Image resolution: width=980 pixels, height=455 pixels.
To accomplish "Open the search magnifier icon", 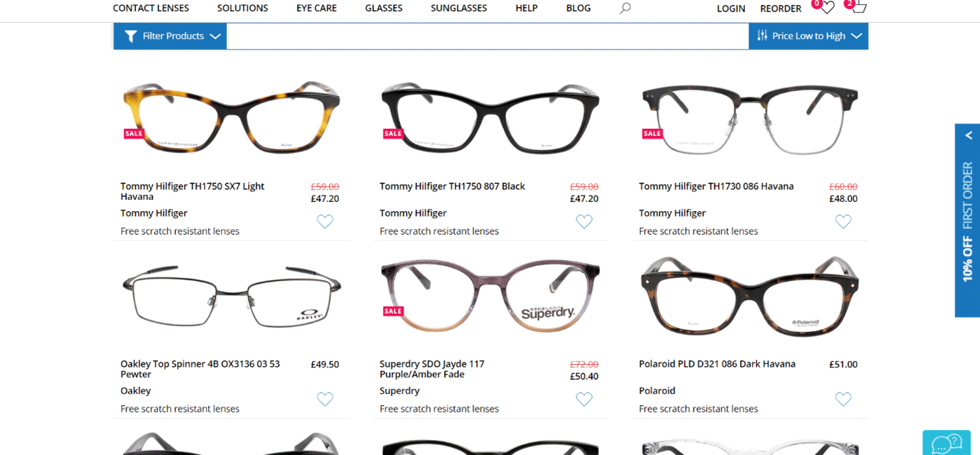I will click(x=625, y=9).
